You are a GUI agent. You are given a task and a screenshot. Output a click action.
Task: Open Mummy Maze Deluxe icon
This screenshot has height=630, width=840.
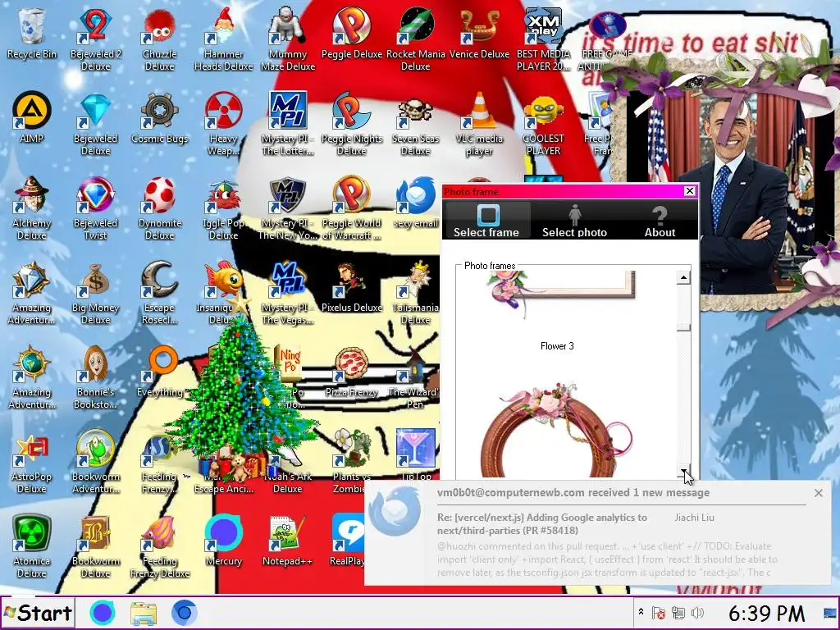tap(288, 38)
